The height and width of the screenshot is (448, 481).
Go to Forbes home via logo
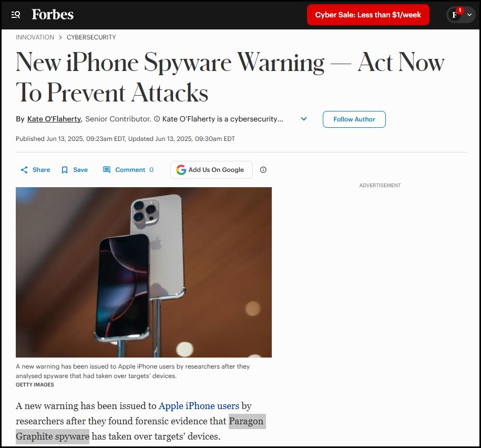point(53,14)
